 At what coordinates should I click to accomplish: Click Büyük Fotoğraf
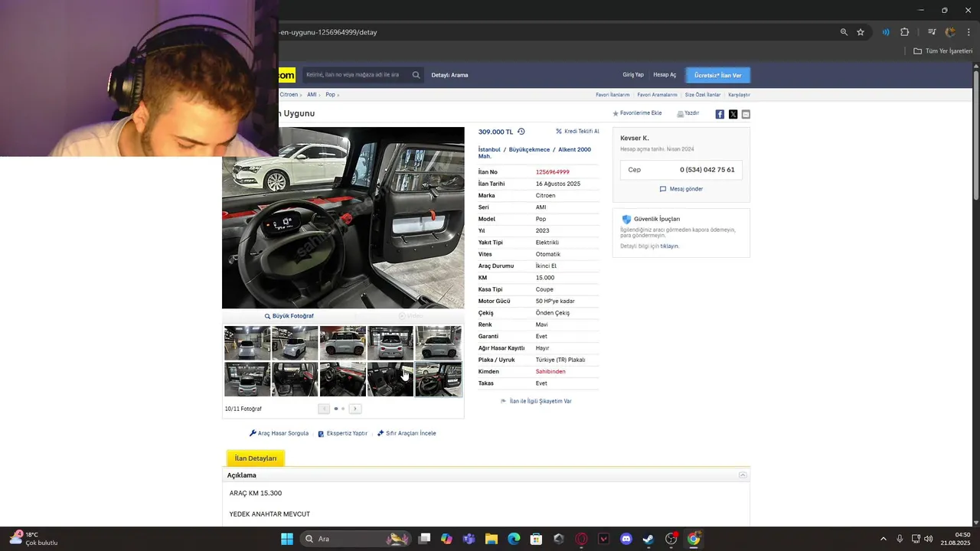289,316
